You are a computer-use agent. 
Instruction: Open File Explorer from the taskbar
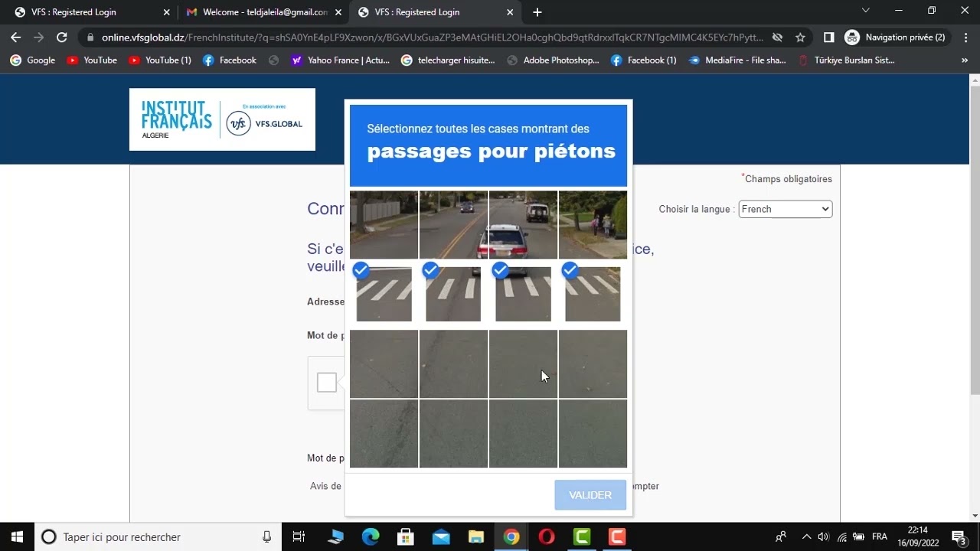476,537
